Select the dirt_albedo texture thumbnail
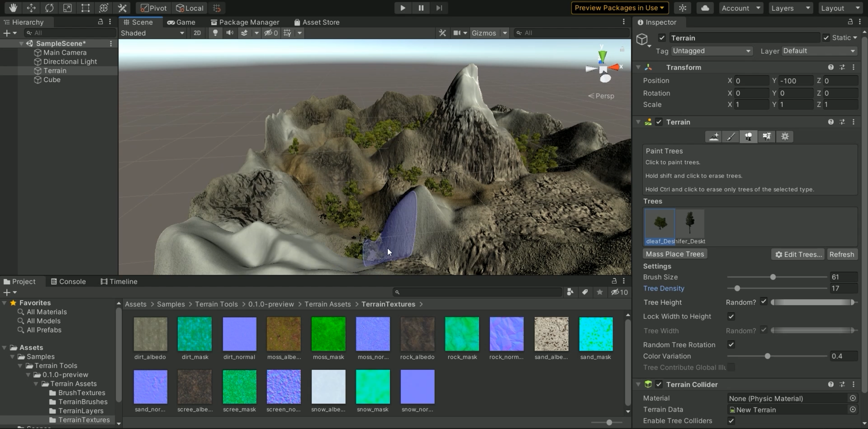Screen dimensions: 868x429 tap(150, 334)
